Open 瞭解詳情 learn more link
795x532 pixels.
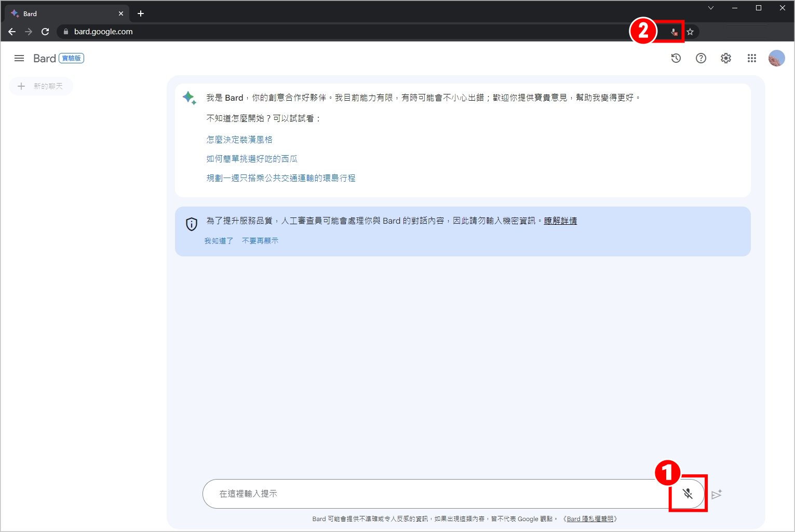(560, 221)
